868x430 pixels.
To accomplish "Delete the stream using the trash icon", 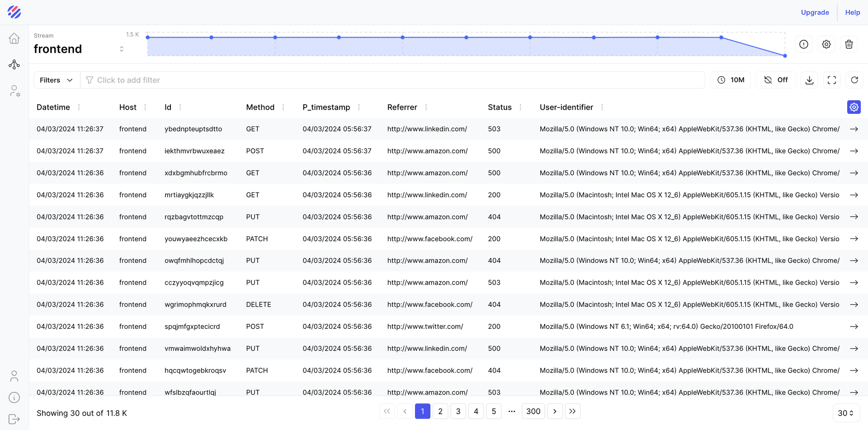I will pyautogui.click(x=849, y=44).
